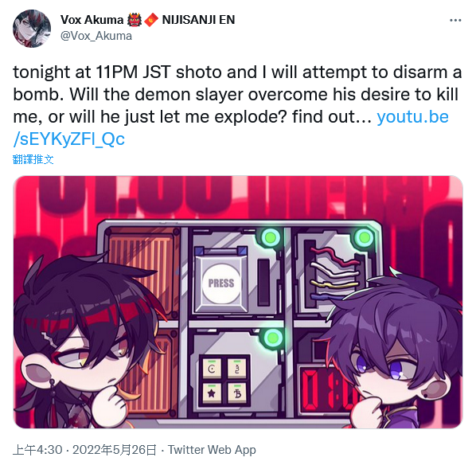Click the NIJISANJI EN text in name

(x=198, y=20)
